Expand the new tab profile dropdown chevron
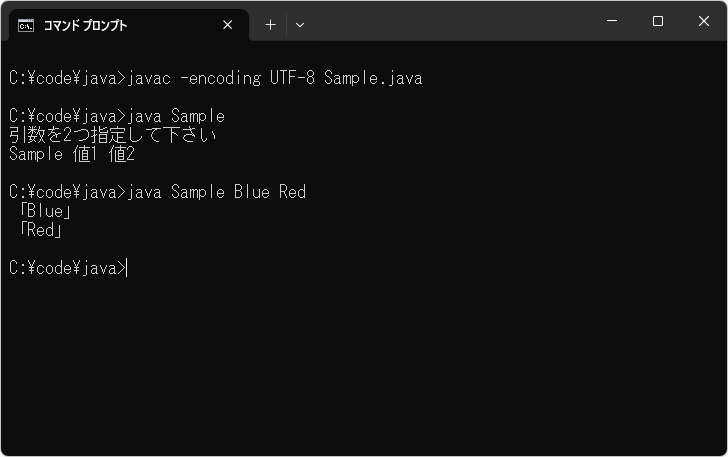 pos(300,25)
